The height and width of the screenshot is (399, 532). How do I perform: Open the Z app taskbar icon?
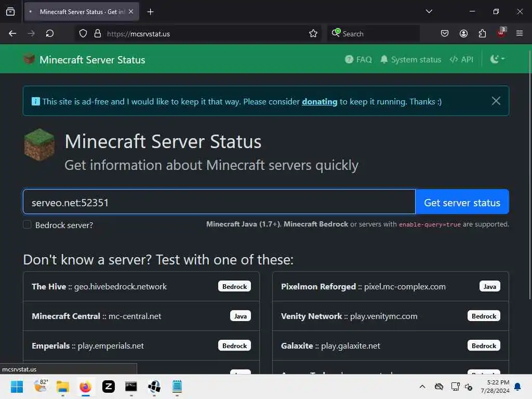pos(109,387)
